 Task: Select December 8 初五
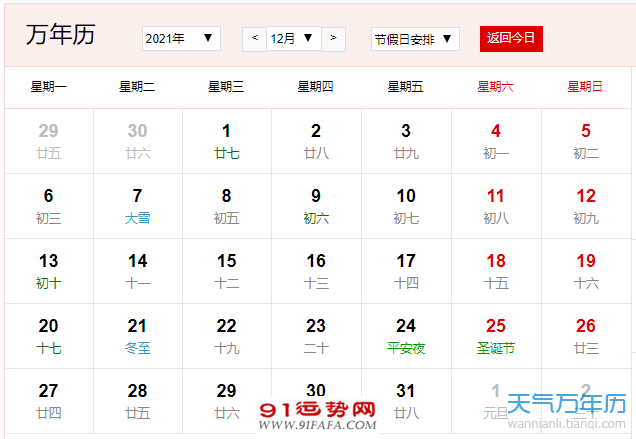point(227,206)
